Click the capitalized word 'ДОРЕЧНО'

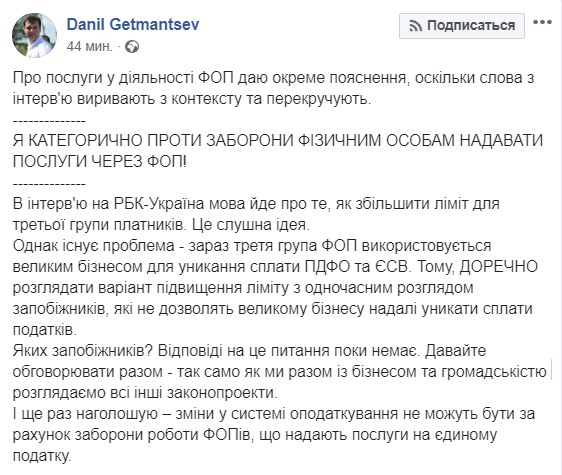pyautogui.click(x=499, y=267)
